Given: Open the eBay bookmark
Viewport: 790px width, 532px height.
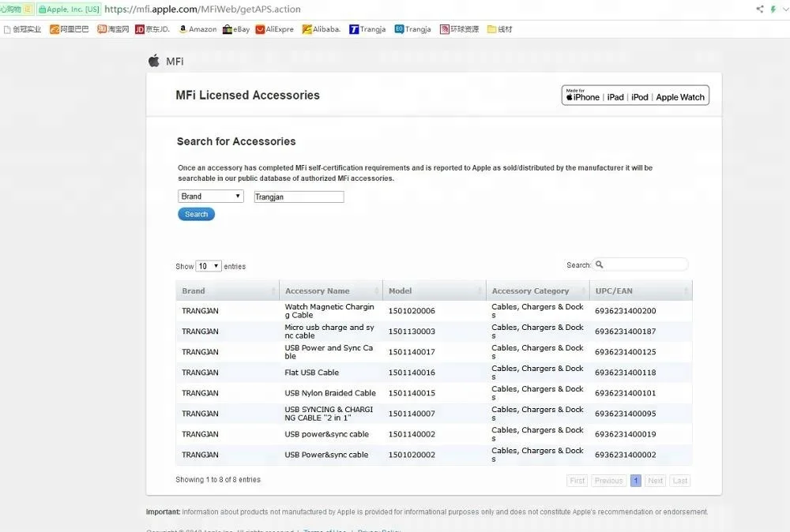Looking at the screenshot, I should point(236,29).
